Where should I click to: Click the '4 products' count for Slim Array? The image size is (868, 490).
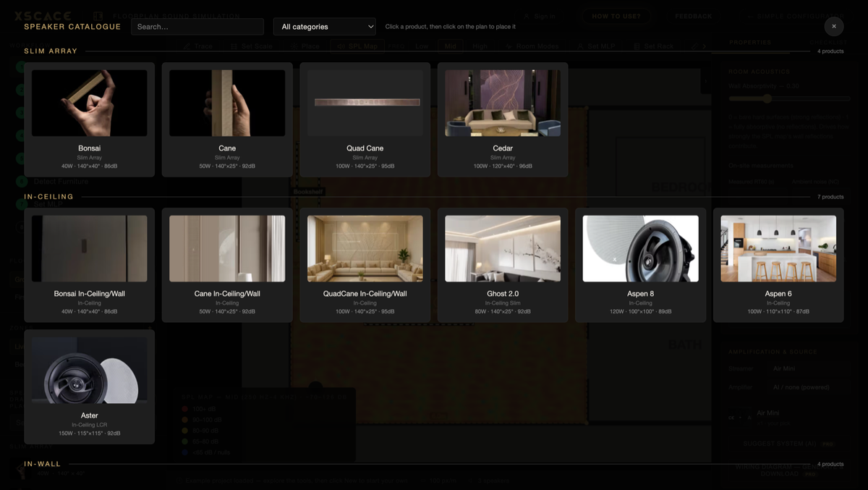830,51
